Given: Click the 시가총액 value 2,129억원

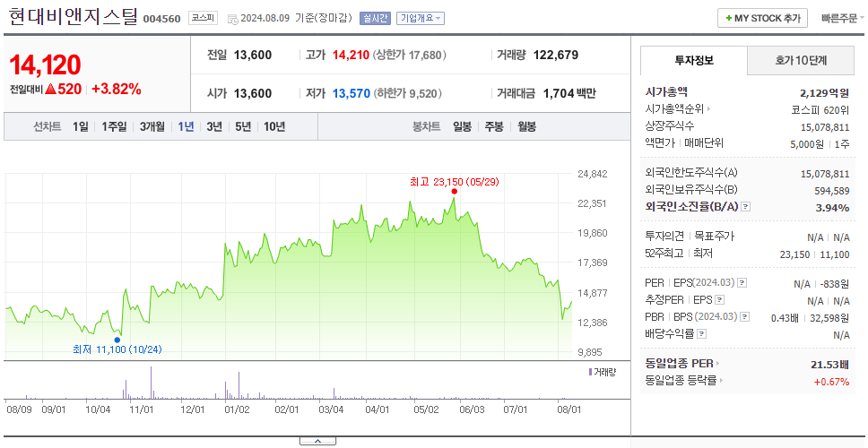Looking at the screenshot, I should pos(824,93).
